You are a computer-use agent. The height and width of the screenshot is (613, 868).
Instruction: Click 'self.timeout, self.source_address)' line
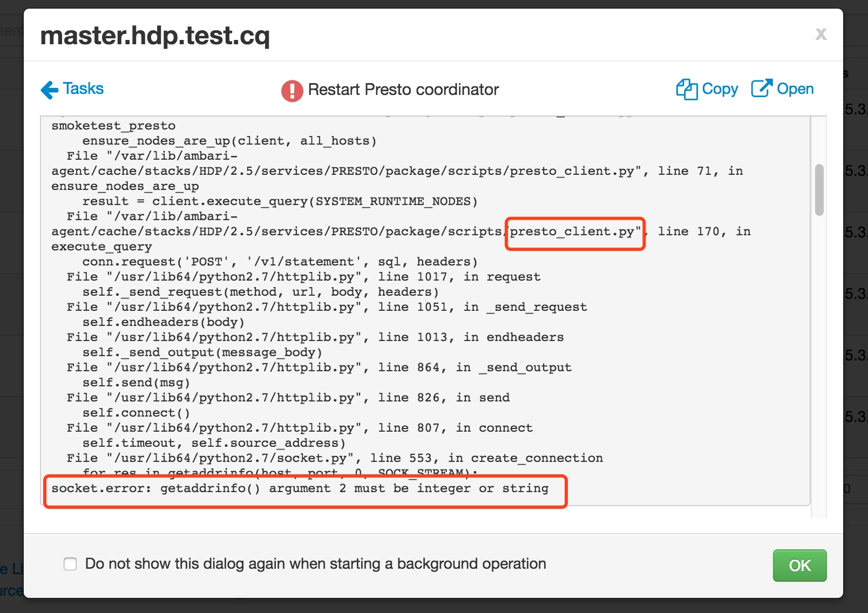click(214, 443)
